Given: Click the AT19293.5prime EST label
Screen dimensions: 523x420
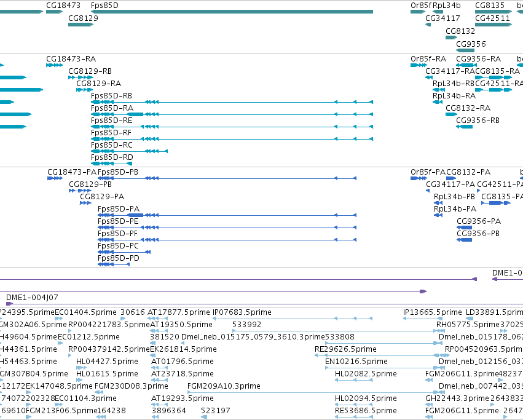Looking at the screenshot, I should pyautogui.click(x=182, y=398).
